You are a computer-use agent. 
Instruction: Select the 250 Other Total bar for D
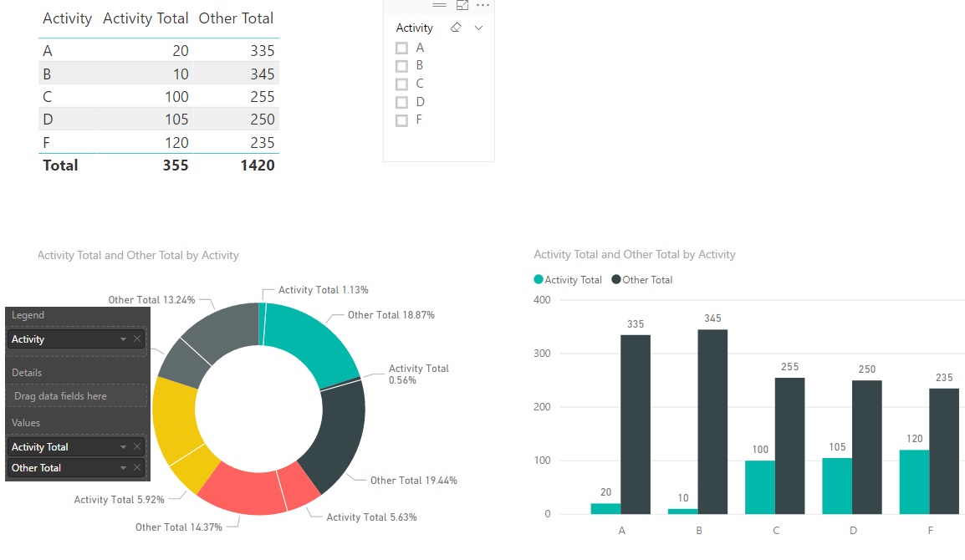[867, 447]
